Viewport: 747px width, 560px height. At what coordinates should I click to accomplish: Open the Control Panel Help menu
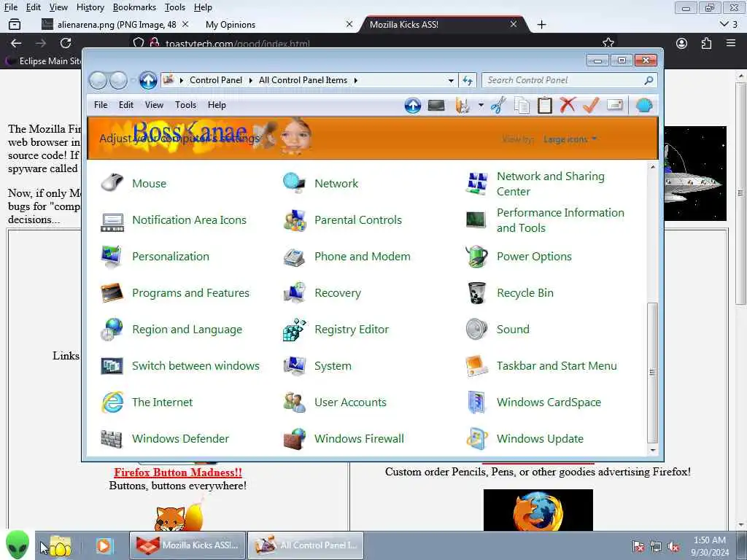[217, 105]
